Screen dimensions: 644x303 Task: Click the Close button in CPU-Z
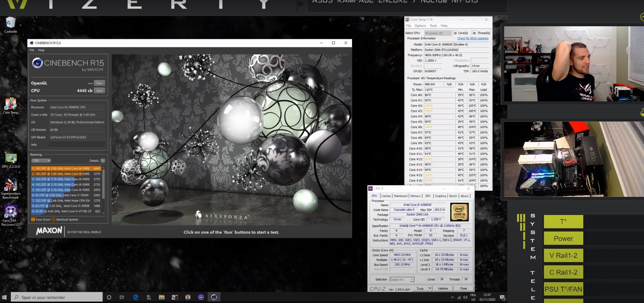point(463,289)
